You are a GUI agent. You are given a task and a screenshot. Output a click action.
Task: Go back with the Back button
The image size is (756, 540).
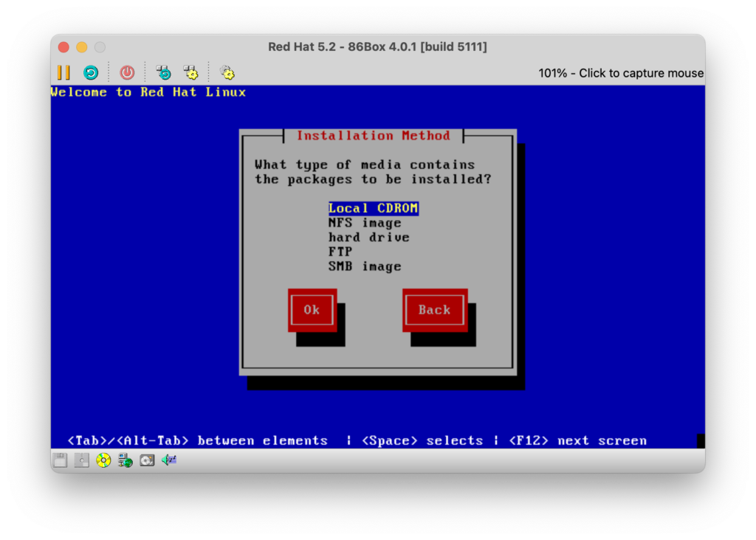click(x=435, y=310)
